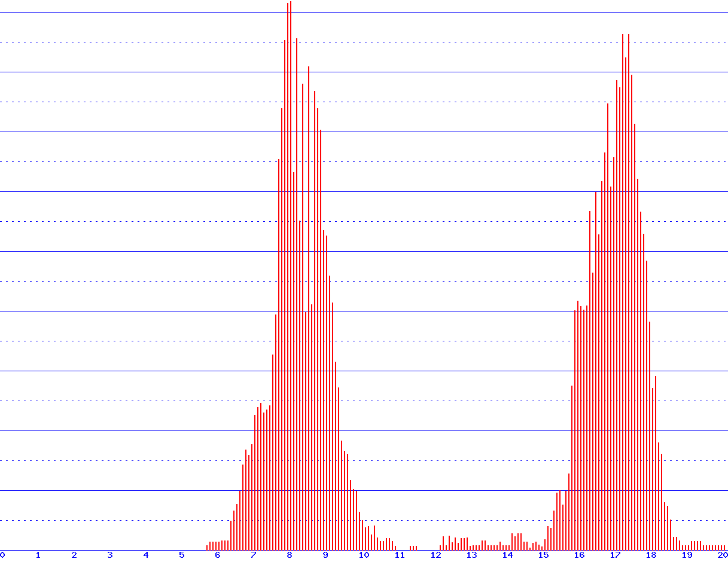Click the x-axis label 14

click(x=507, y=555)
